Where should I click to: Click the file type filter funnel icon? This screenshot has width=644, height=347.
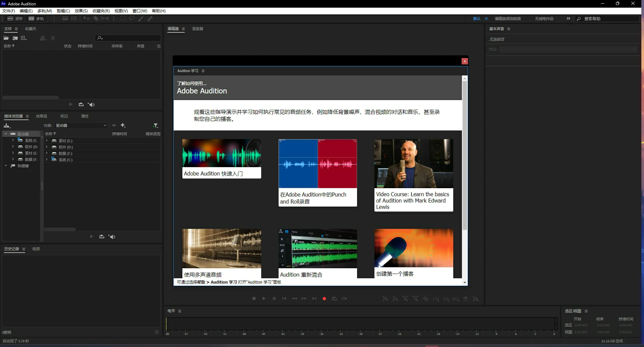pos(155,125)
